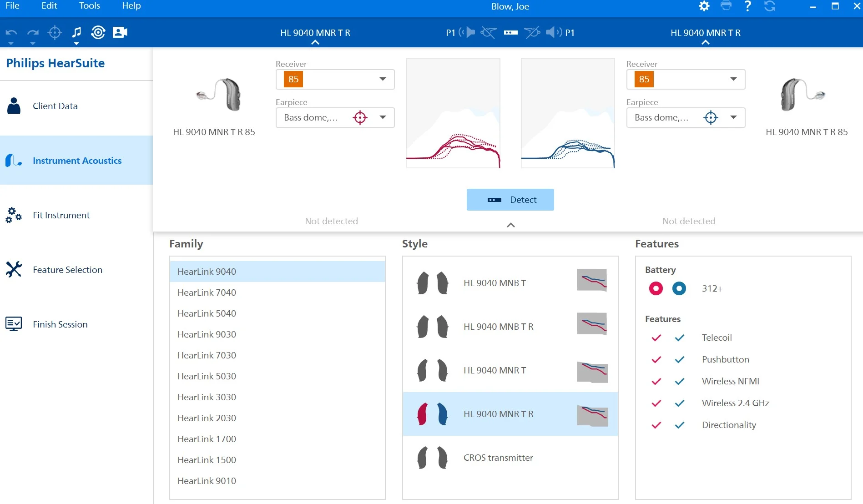Viewport: 863px width, 504px height.
Task: Click the refresh sync icon
Action: (769, 6)
